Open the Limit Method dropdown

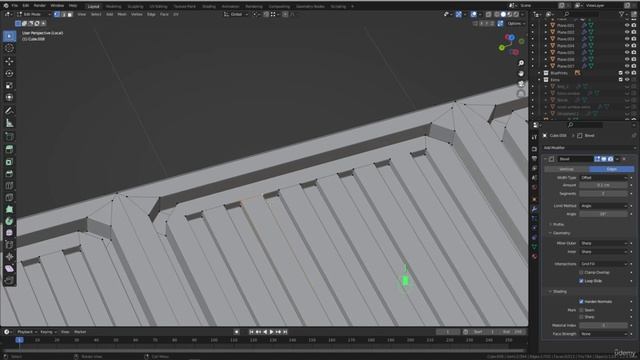pos(604,206)
